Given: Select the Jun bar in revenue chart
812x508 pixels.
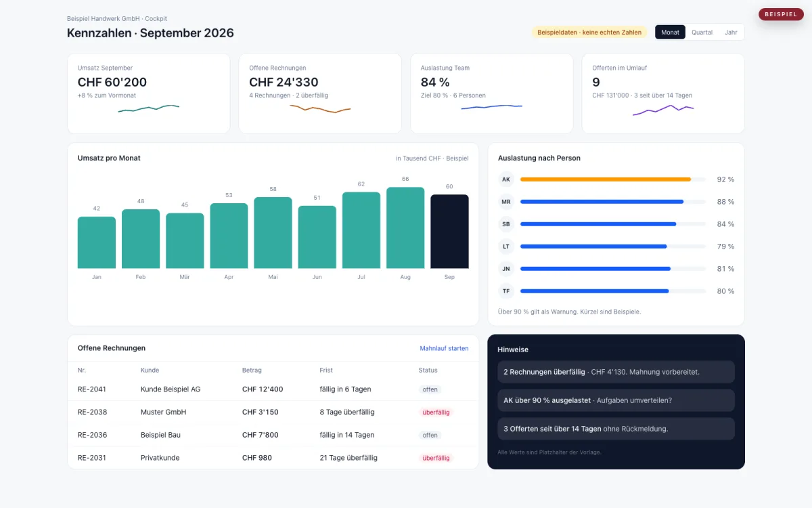Looking at the screenshot, I should coord(317,237).
